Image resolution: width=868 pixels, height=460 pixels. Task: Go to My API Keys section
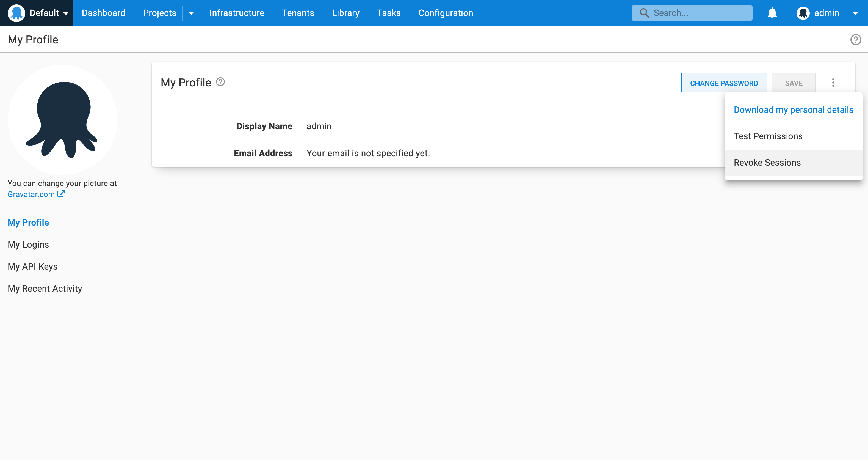pyautogui.click(x=33, y=266)
